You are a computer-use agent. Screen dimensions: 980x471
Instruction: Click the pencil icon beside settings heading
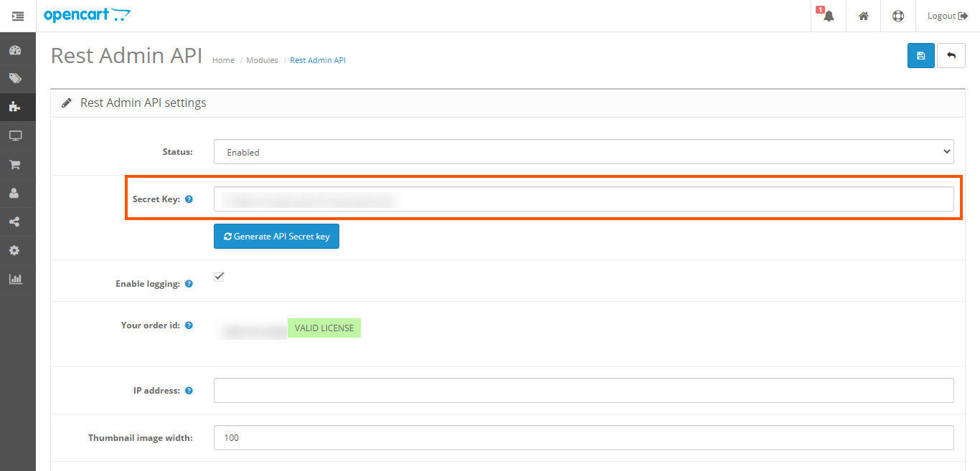pyautogui.click(x=67, y=103)
